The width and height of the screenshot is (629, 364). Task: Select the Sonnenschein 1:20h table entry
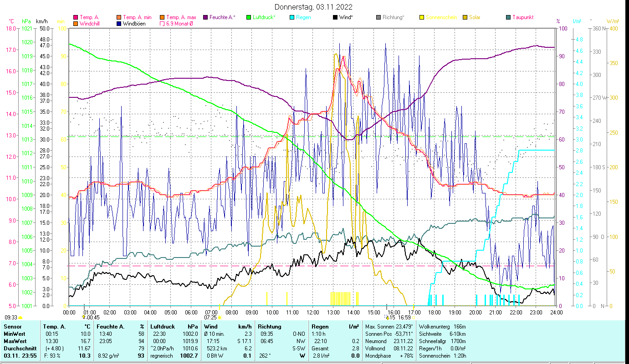(x=442, y=355)
